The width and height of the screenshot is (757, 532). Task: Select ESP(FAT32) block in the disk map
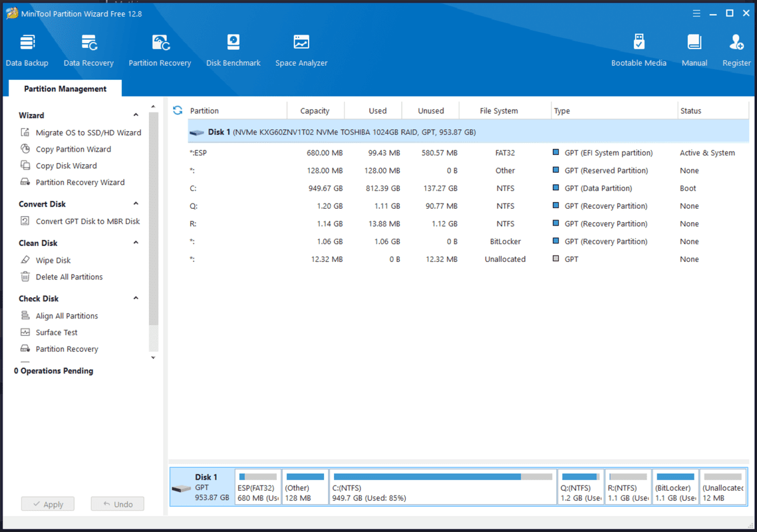(258, 487)
